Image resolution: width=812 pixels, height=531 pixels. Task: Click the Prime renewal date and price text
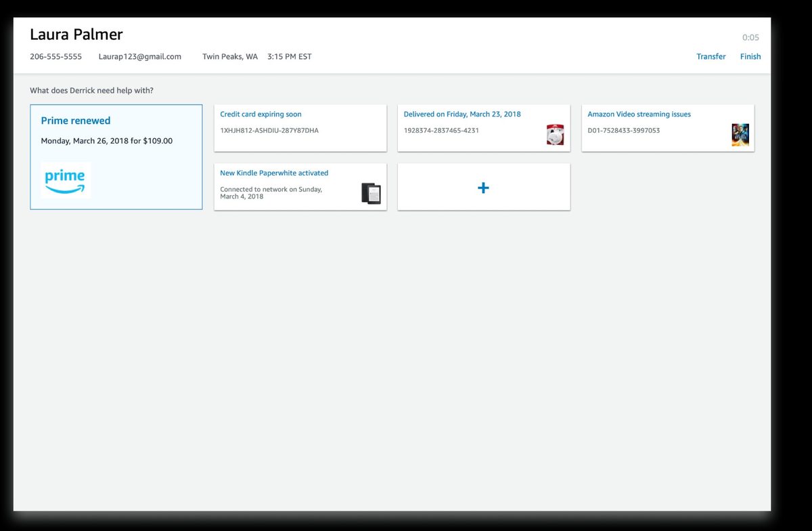click(107, 141)
